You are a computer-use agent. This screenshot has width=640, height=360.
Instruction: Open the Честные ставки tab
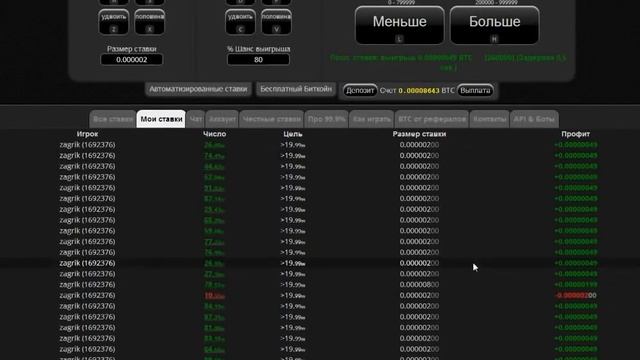tap(272, 119)
